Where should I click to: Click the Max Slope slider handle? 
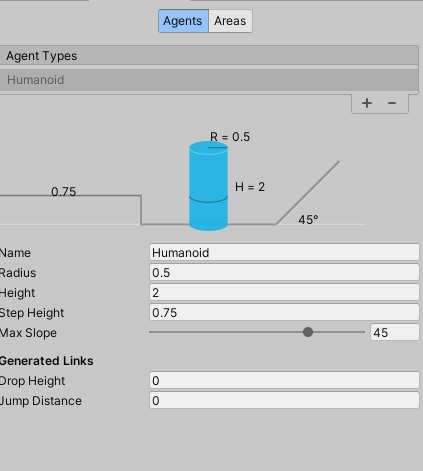point(308,332)
